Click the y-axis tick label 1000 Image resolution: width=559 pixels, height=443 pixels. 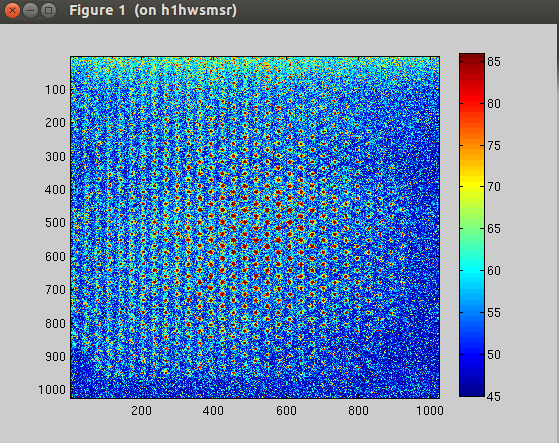[52, 390]
